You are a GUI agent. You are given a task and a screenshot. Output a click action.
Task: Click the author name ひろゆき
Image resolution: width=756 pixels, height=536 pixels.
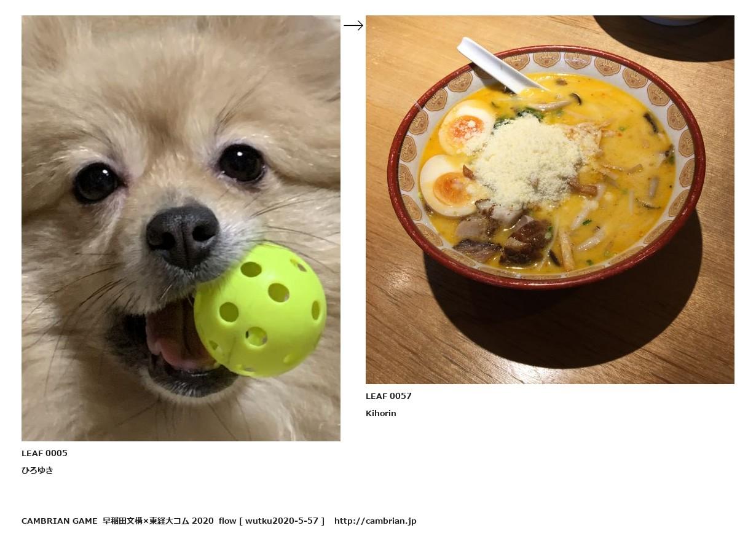37,470
